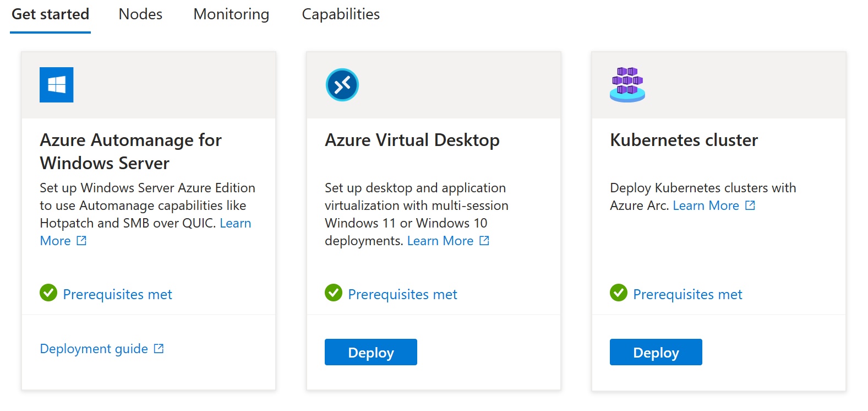Open Prerequisites met link for Azure Virtual Desktop
Image resolution: width=868 pixels, height=411 pixels.
402,294
